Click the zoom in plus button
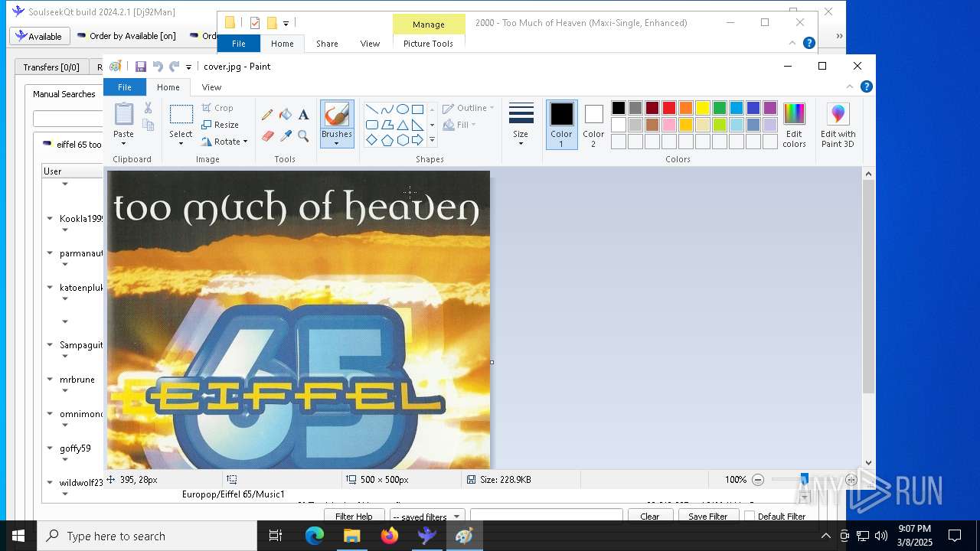Screen dimensions: 980x551 [851, 480]
